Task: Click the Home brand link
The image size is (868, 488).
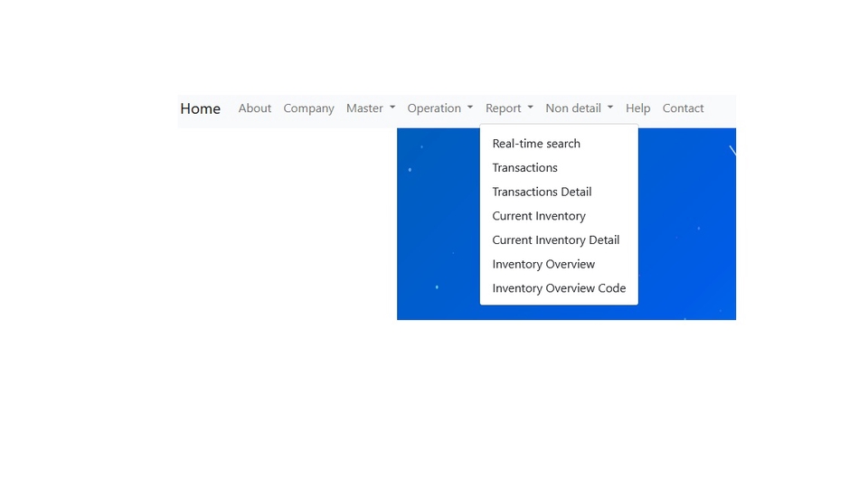Action: coord(200,108)
